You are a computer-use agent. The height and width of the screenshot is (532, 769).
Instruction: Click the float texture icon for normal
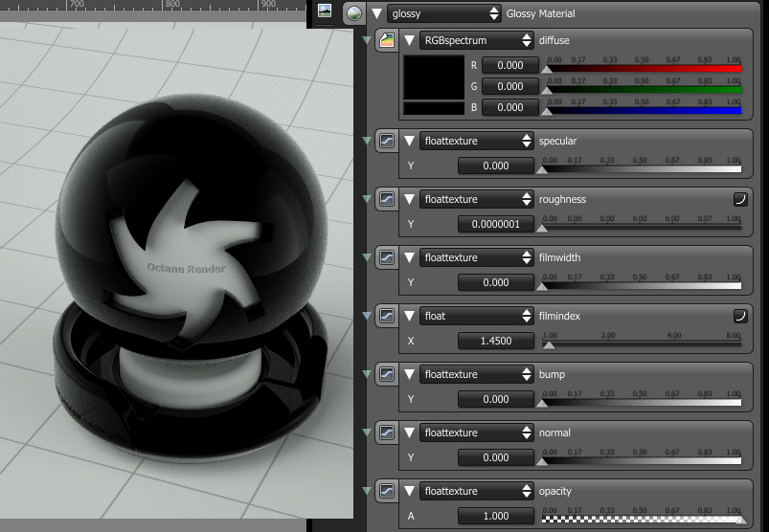click(x=387, y=432)
